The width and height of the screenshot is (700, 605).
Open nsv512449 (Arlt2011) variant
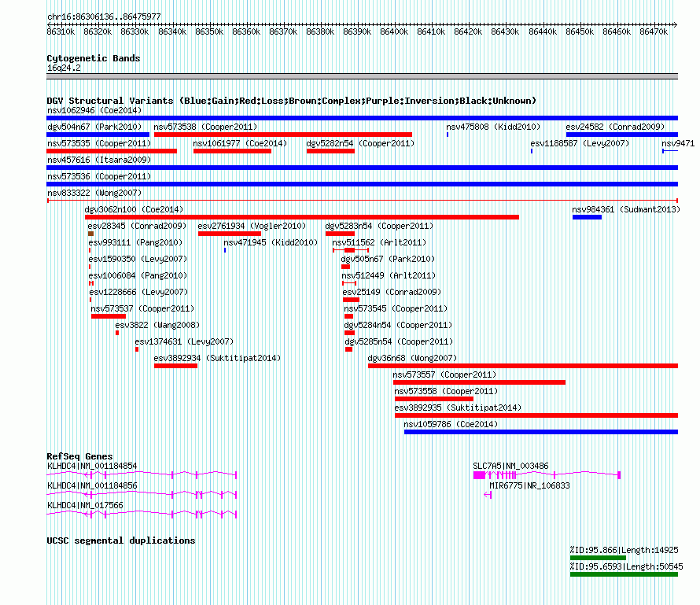tap(389, 275)
